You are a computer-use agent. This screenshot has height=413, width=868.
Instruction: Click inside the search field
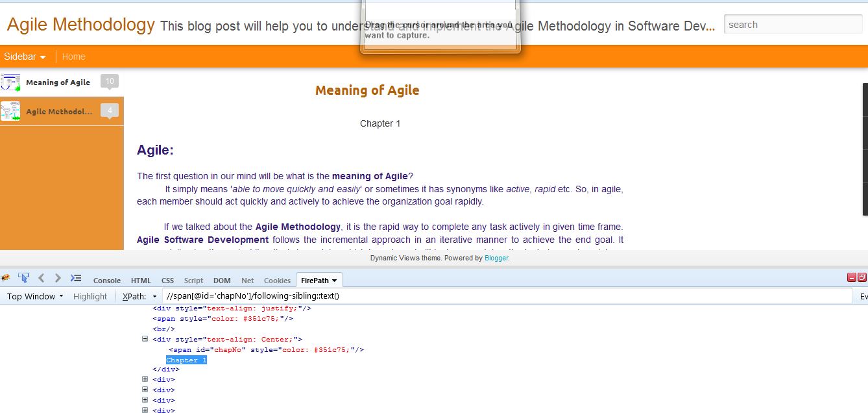click(x=791, y=24)
